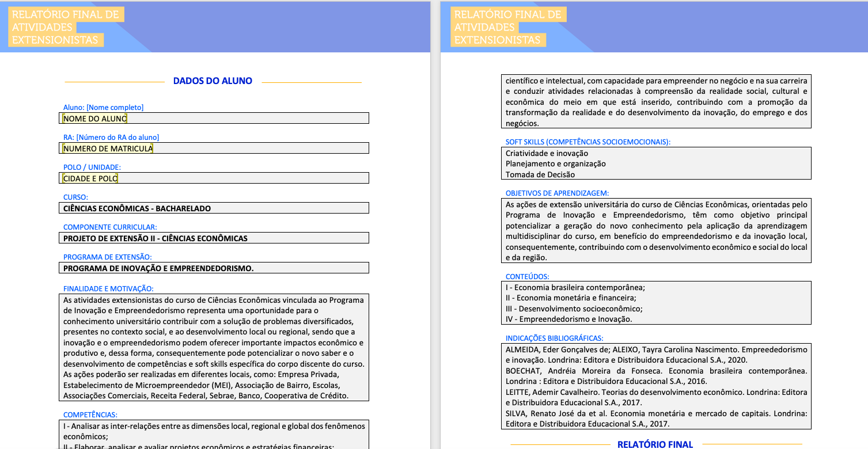Image resolution: width=868 pixels, height=449 pixels.
Task: Click the Programa de Inovação e Empreendedorismo field
Action: point(214,268)
